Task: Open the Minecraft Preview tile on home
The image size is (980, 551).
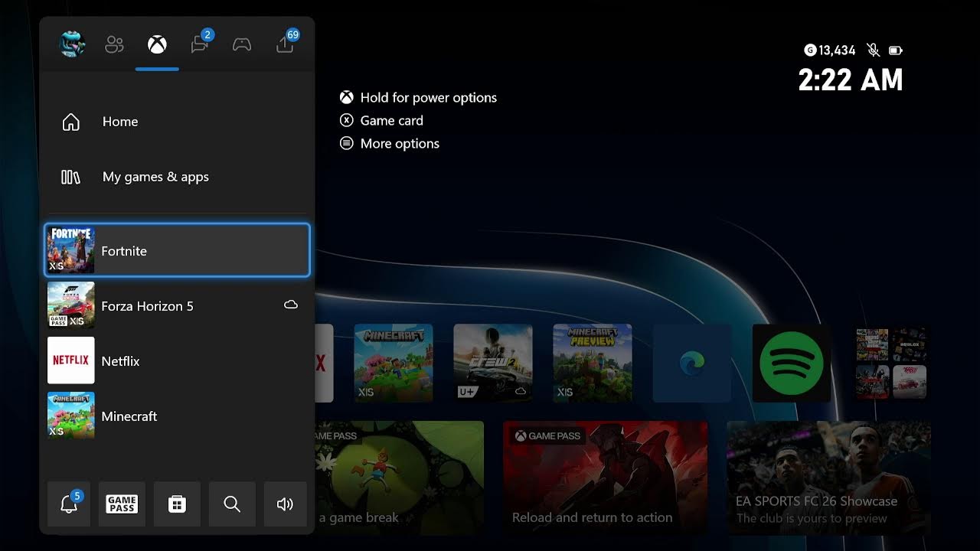Action: tap(593, 363)
